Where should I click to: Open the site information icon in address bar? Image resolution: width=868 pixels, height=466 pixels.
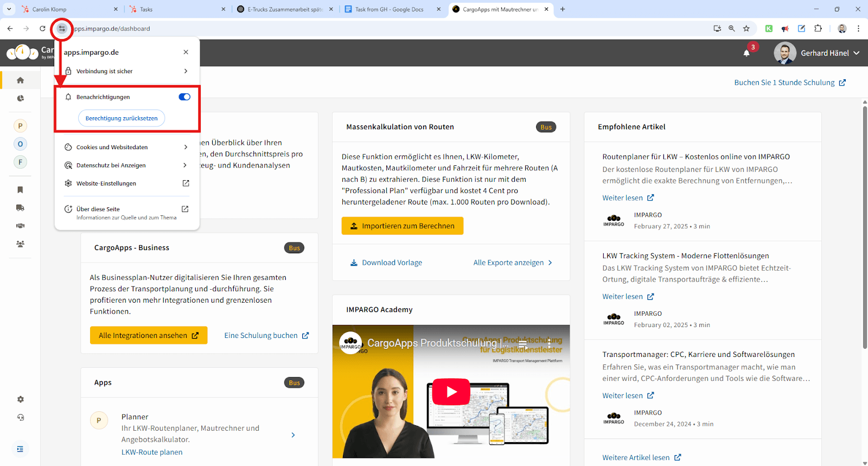click(x=62, y=29)
